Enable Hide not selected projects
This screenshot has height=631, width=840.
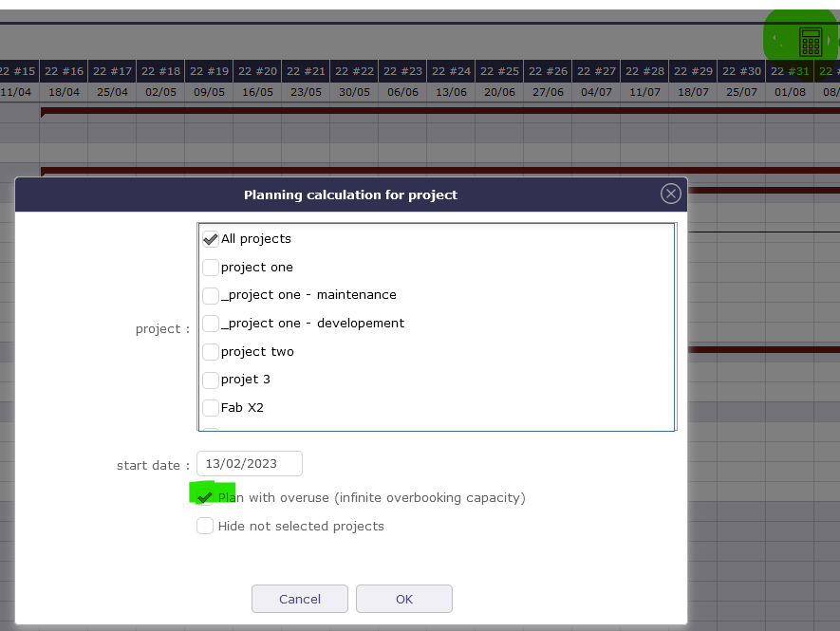[205, 526]
